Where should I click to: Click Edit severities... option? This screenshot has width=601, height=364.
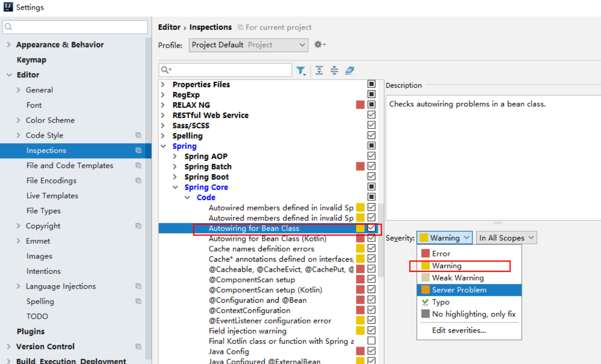click(x=458, y=330)
